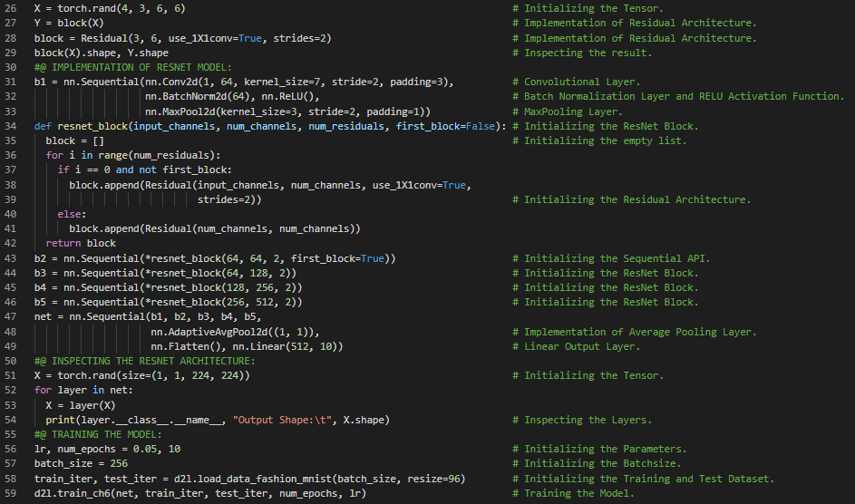855x504 pixels.
Task: Click the 'TRAINING THE MODEL' section comment
Action: coord(98,434)
